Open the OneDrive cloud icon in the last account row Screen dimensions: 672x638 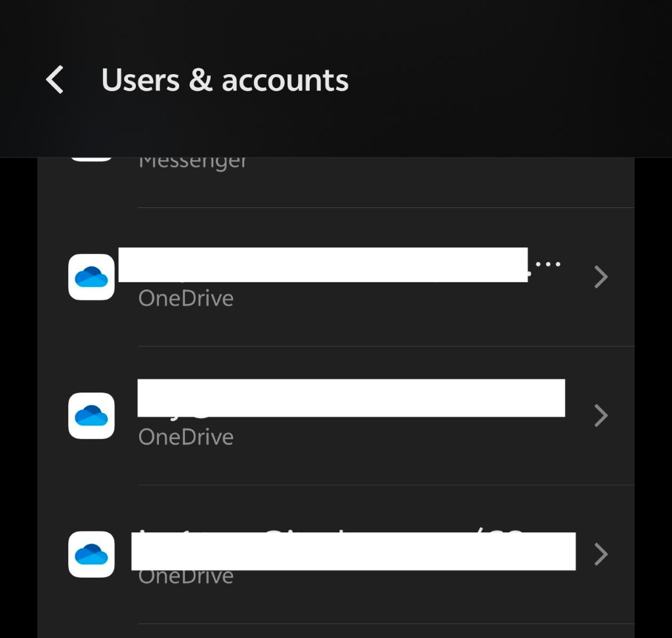pyautogui.click(x=91, y=555)
